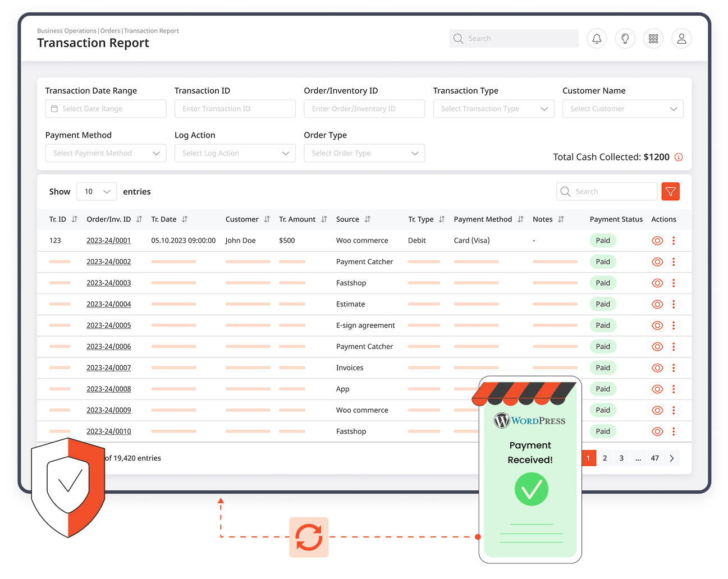This screenshot has width=728, height=579.
Task: Sort by Payment Method column arrows
Action: [520, 219]
